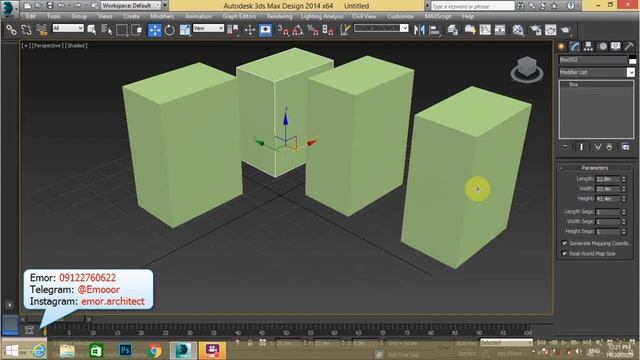Open the Material Editor icon

(x=518, y=30)
